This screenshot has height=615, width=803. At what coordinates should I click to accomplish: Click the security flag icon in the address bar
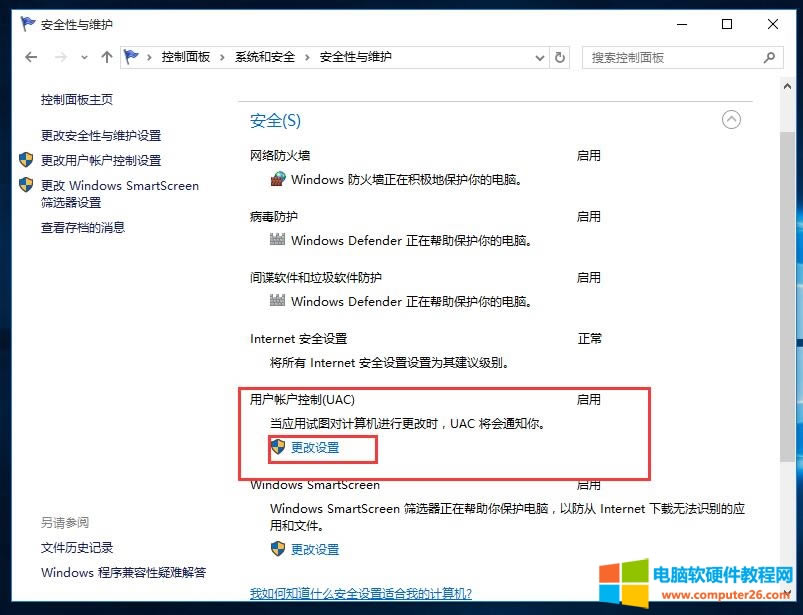tap(131, 57)
